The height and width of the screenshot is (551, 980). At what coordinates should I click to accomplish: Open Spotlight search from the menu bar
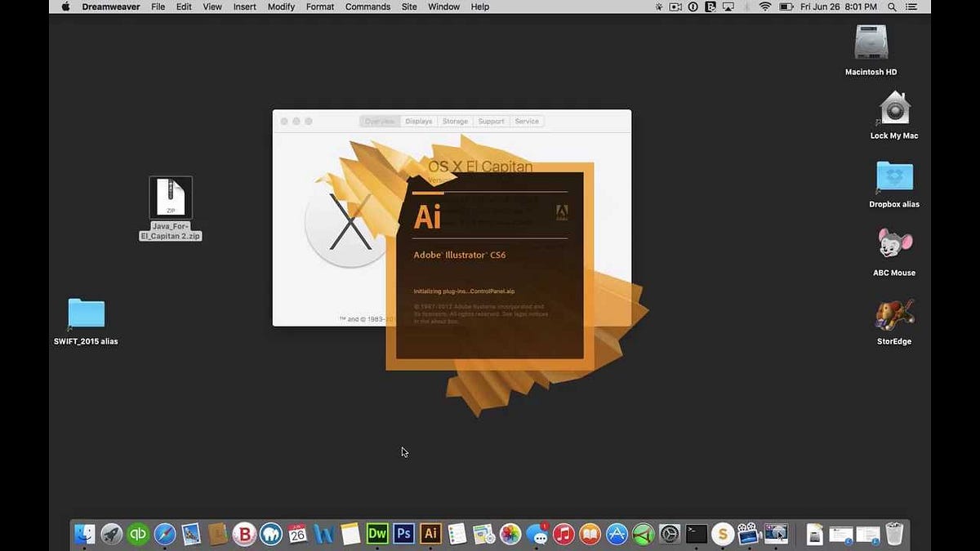(892, 7)
